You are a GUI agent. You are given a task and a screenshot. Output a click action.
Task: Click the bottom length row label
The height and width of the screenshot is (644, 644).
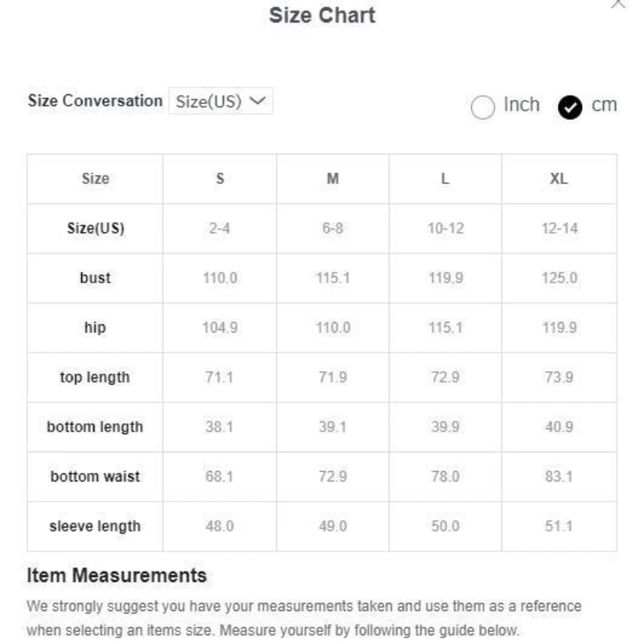95,427
